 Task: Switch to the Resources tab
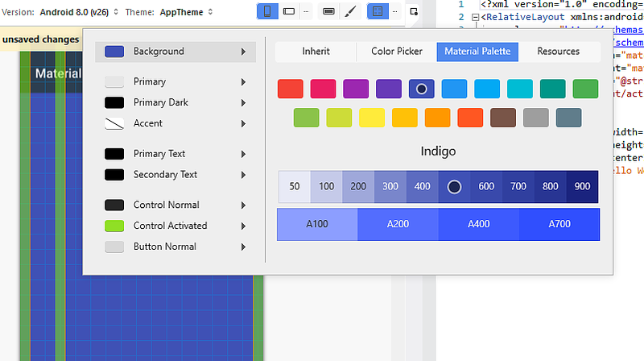[558, 52]
